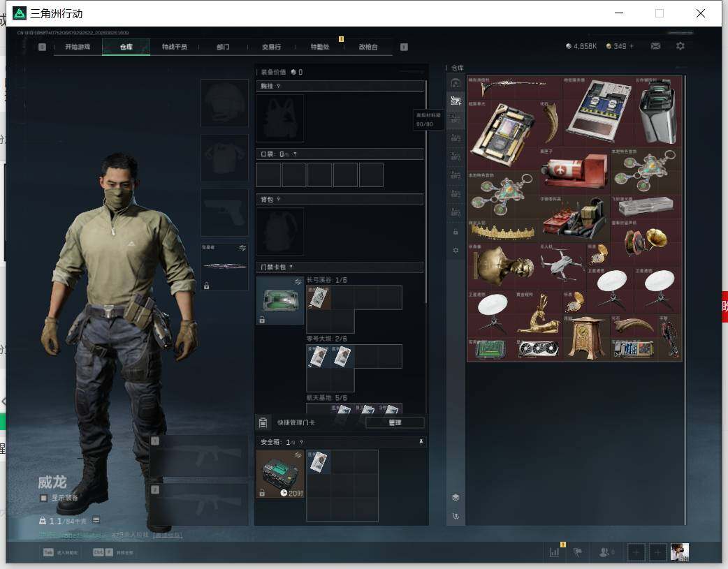Screen dimensions: 728x569
Task: Select the golden deer statue item
Action: 539,313
